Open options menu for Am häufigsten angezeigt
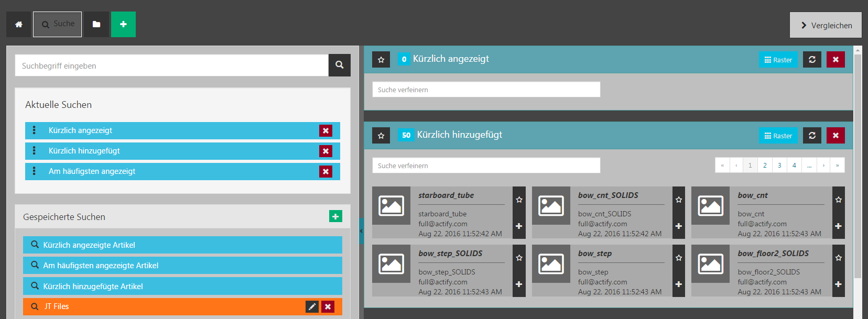The width and height of the screenshot is (868, 319). 35,171
